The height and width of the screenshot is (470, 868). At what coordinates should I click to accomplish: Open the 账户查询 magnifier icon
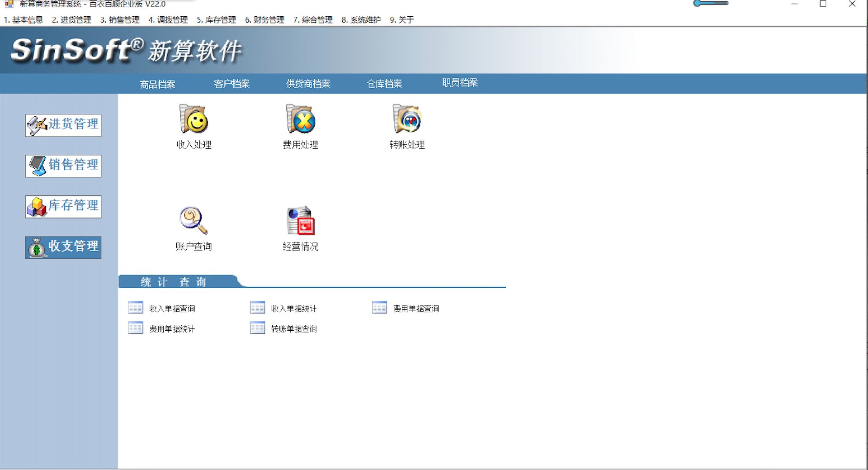pos(193,221)
